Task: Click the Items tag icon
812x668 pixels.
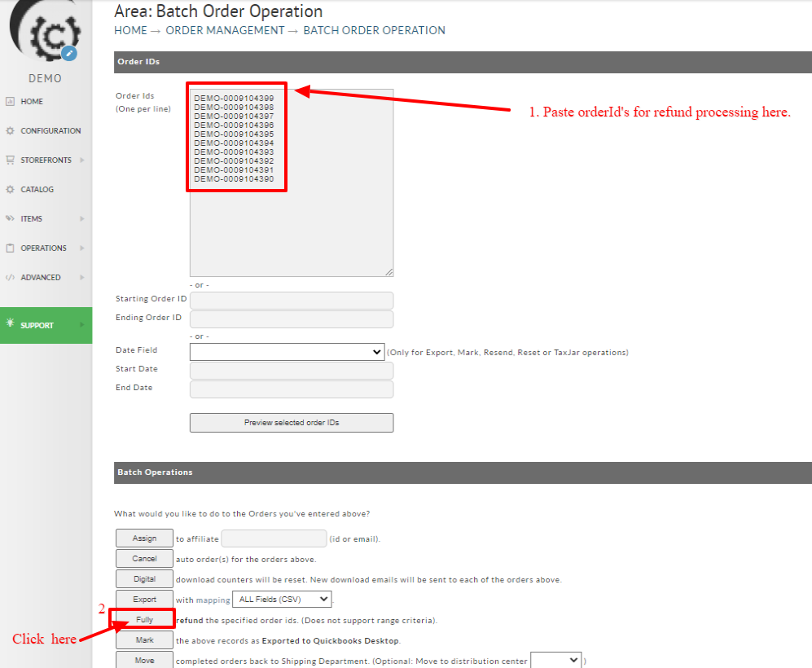Action: 10,218
